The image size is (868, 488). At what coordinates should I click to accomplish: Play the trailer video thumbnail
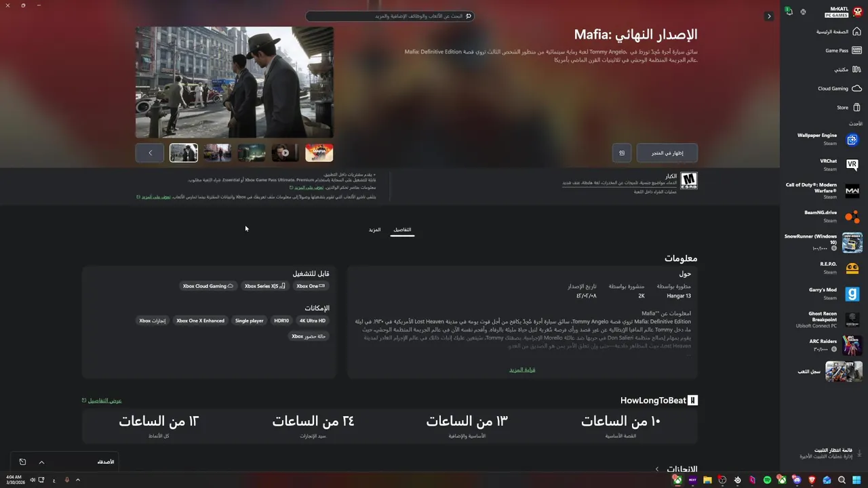[x=285, y=153]
